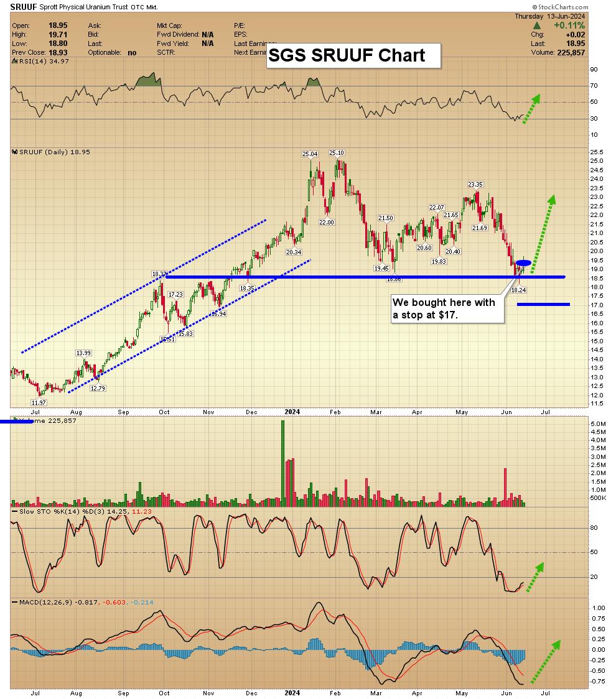Click the date 'Thursday 13-Jun-2024'
The width and height of the screenshot is (616, 699).
point(549,17)
